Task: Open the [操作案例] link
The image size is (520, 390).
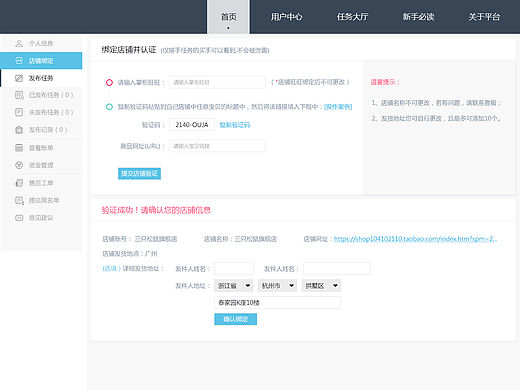Action: tap(338, 107)
